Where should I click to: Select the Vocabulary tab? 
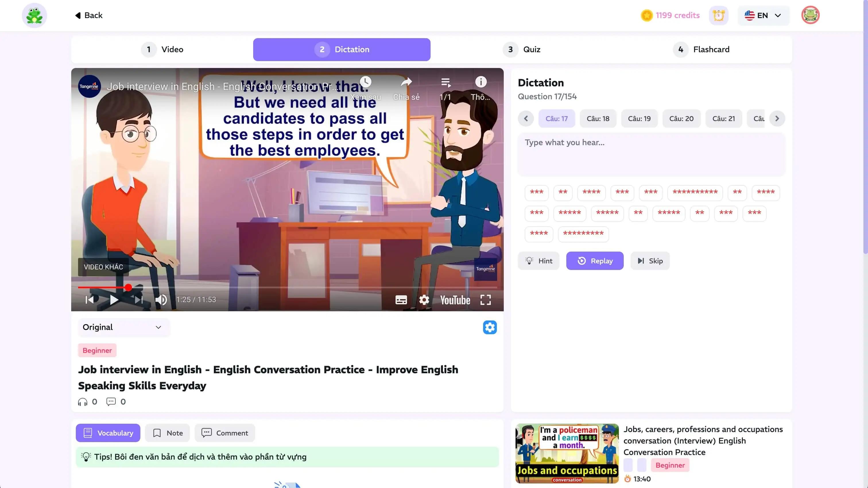pyautogui.click(x=108, y=433)
